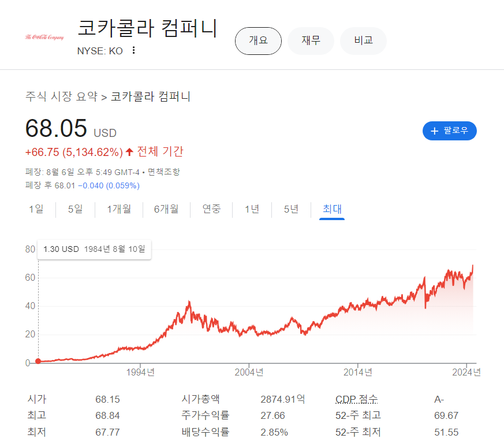Click the 60 label on the price axis
This screenshot has width=504, height=446.
tap(30, 277)
